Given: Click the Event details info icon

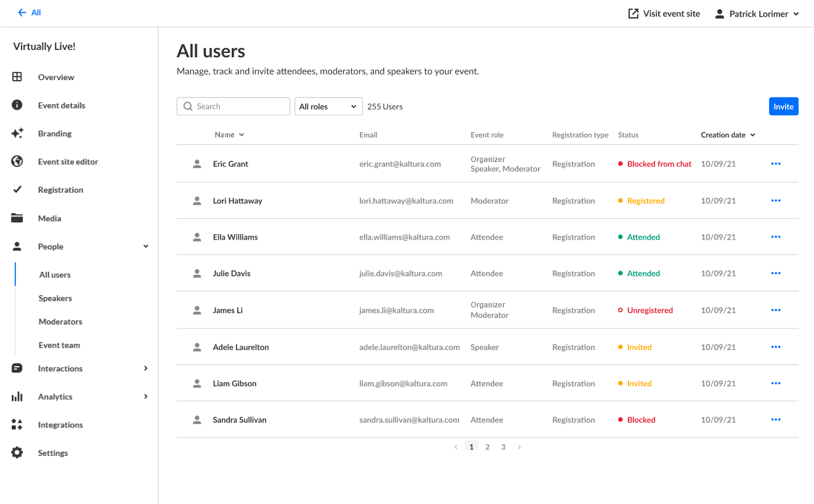Looking at the screenshot, I should point(17,105).
